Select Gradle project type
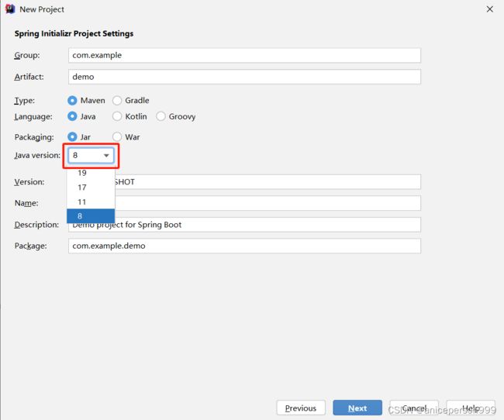This screenshot has height=420, width=504. coord(117,101)
